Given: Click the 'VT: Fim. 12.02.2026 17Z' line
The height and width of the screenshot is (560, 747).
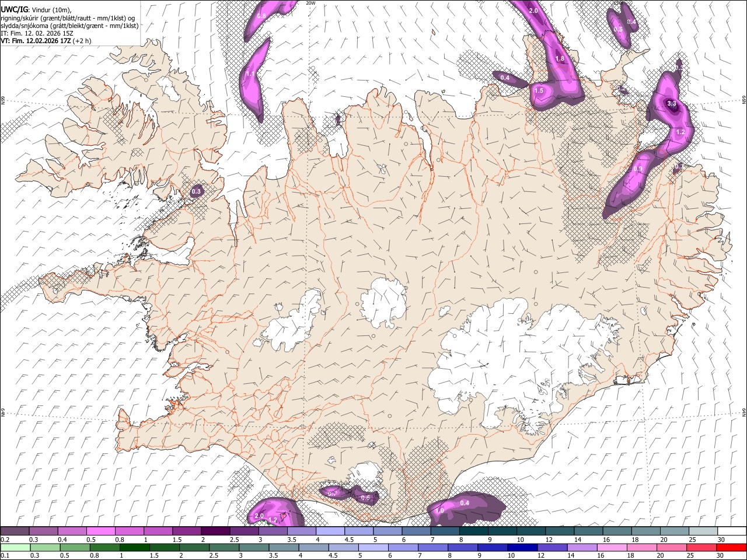Looking at the screenshot, I should click(x=36, y=41).
